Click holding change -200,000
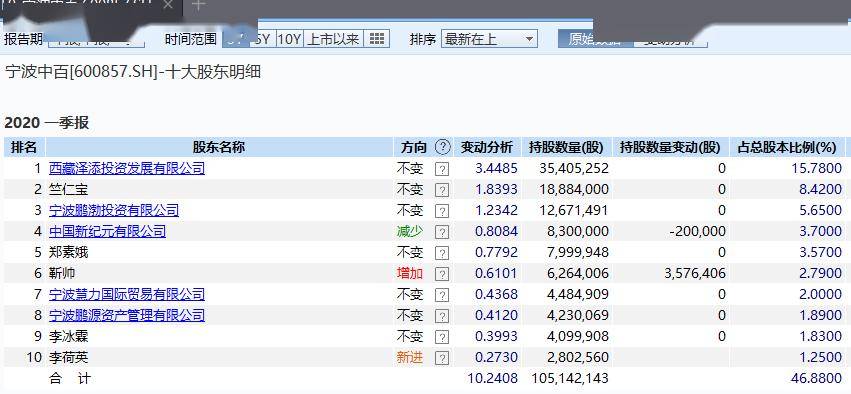 [x=697, y=231]
